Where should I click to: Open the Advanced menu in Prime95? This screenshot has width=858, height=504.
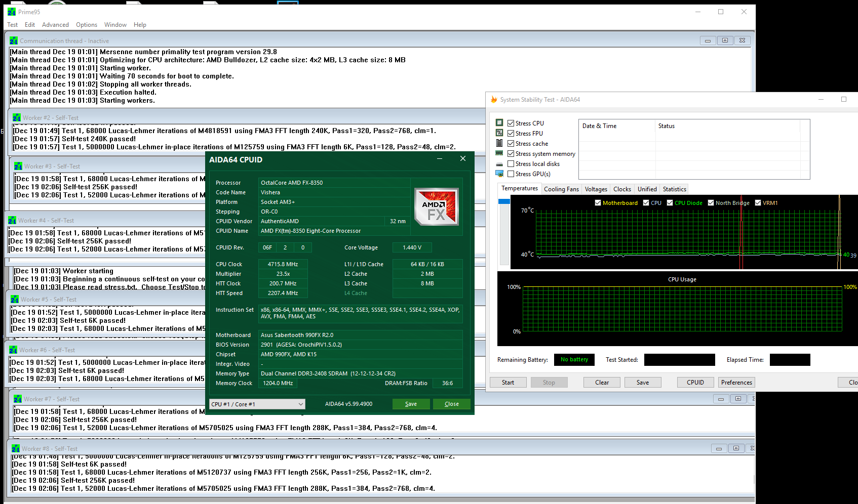coord(55,25)
